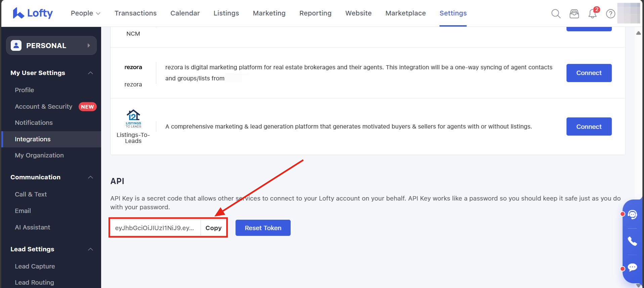Click the floating phone call icon
Screen dimensions: 644x288
click(632, 241)
